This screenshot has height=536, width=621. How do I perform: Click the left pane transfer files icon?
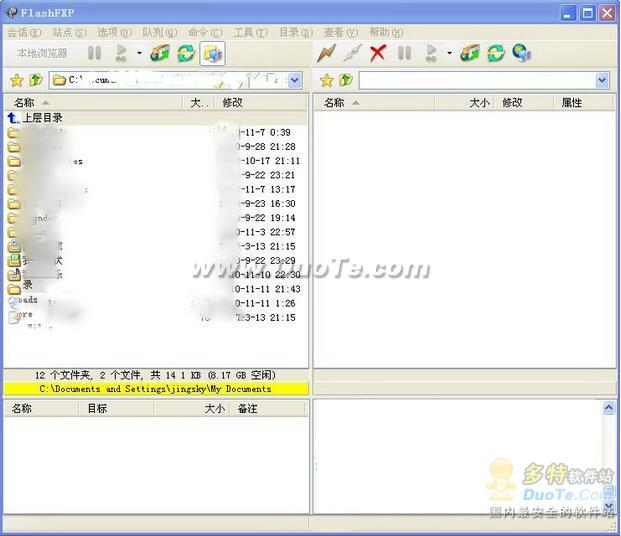[x=160, y=53]
